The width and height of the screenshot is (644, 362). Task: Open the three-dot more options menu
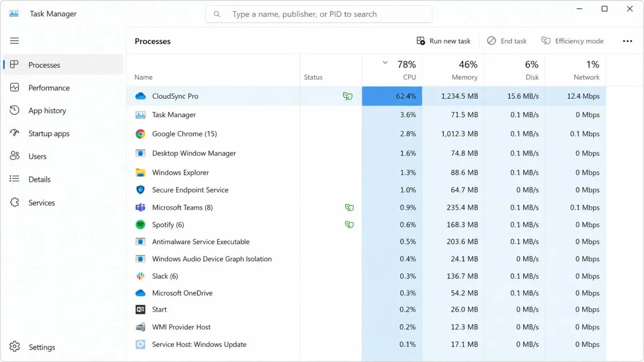(x=627, y=41)
